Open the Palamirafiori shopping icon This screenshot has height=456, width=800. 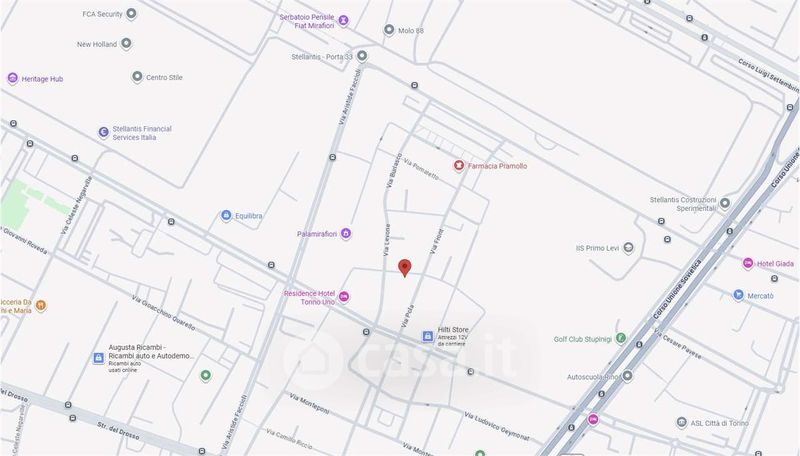pos(346,234)
